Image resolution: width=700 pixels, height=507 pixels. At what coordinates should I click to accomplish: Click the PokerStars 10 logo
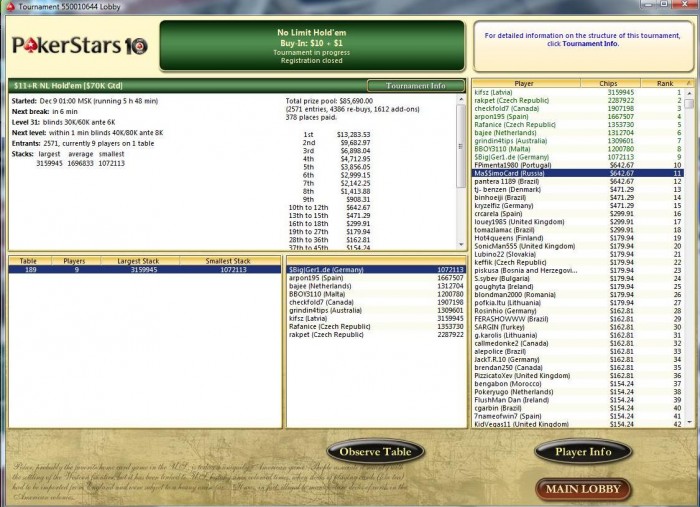pos(80,45)
